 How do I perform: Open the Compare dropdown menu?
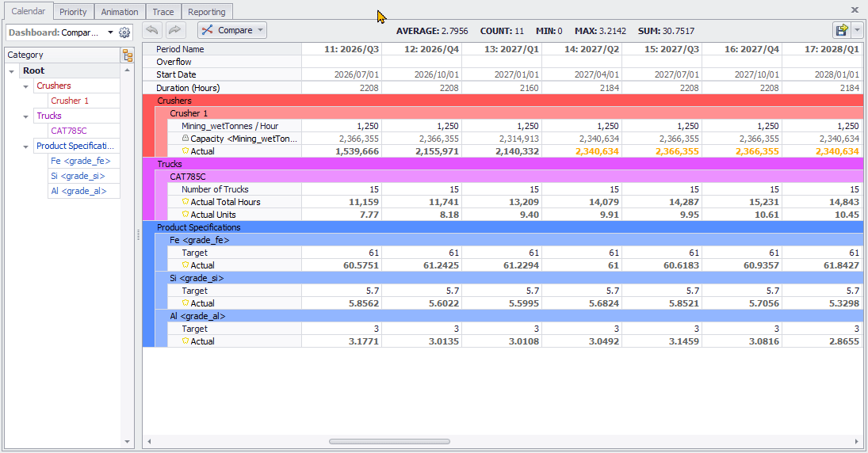point(232,30)
